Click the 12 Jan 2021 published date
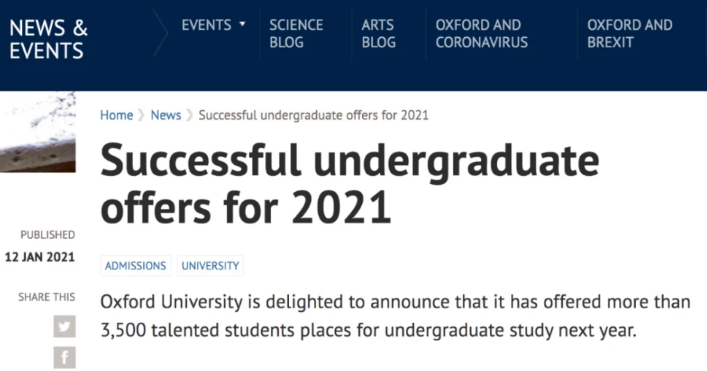Screen dimensions: 707x371 (40, 257)
